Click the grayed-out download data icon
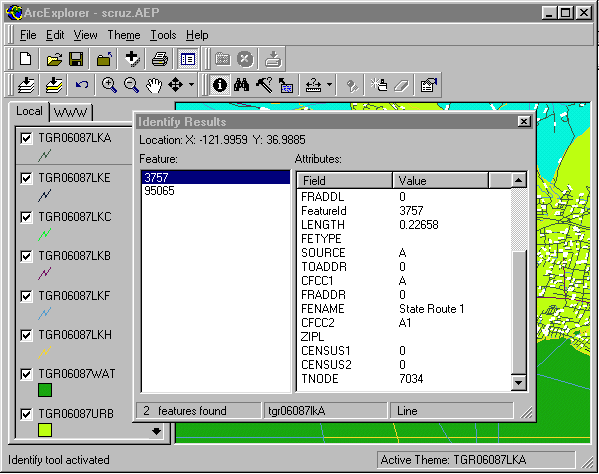The height and width of the screenshot is (474, 599). [274, 59]
